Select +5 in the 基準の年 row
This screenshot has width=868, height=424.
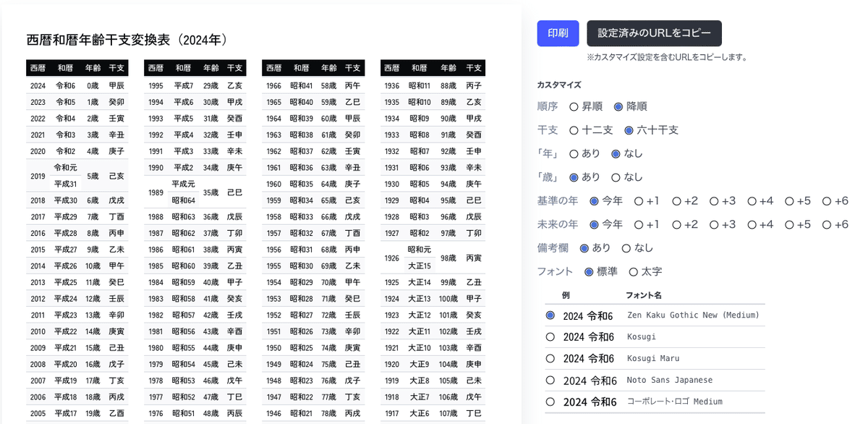[x=790, y=201]
